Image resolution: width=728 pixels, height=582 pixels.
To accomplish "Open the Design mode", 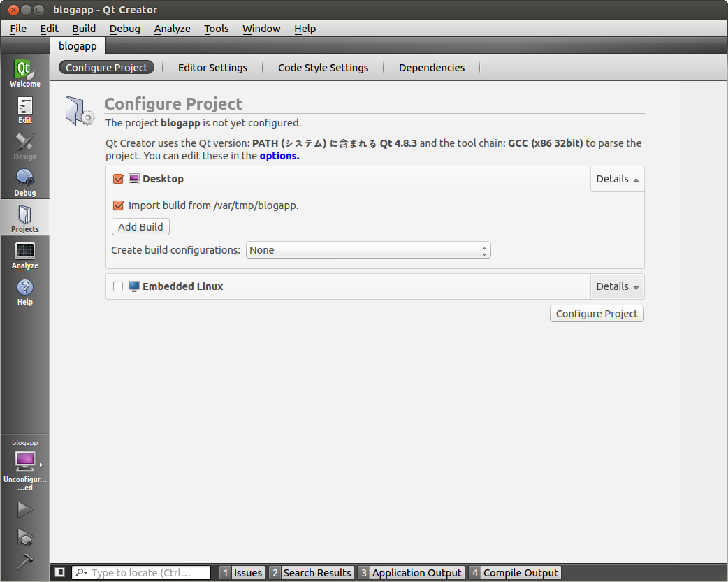I will point(24,146).
